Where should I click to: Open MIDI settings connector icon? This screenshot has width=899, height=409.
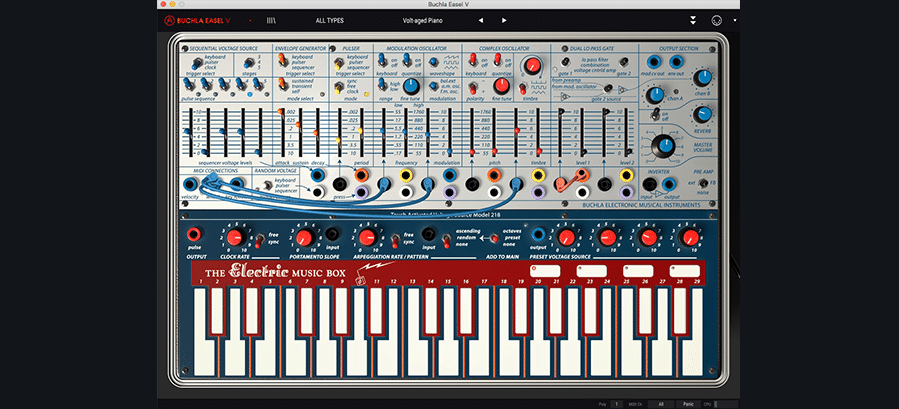click(715, 21)
